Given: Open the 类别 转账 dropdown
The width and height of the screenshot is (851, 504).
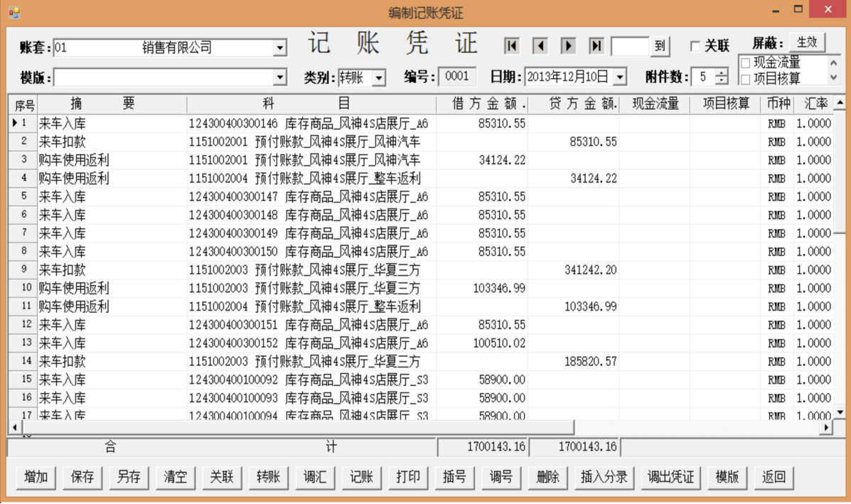Looking at the screenshot, I should [x=379, y=77].
